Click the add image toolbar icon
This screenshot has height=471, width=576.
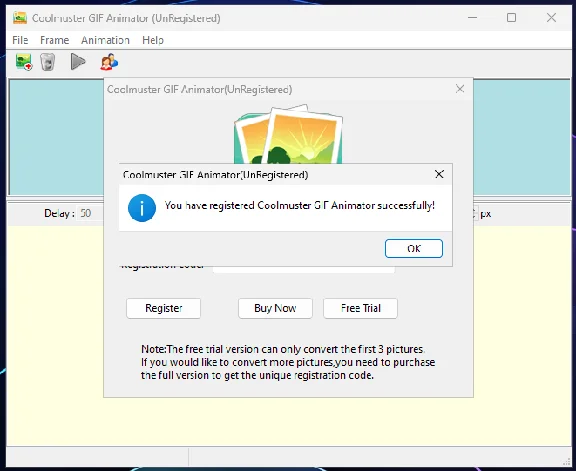click(x=24, y=62)
